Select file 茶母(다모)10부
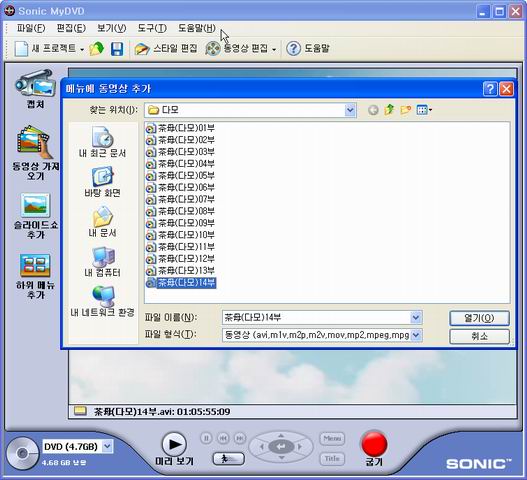 point(180,235)
